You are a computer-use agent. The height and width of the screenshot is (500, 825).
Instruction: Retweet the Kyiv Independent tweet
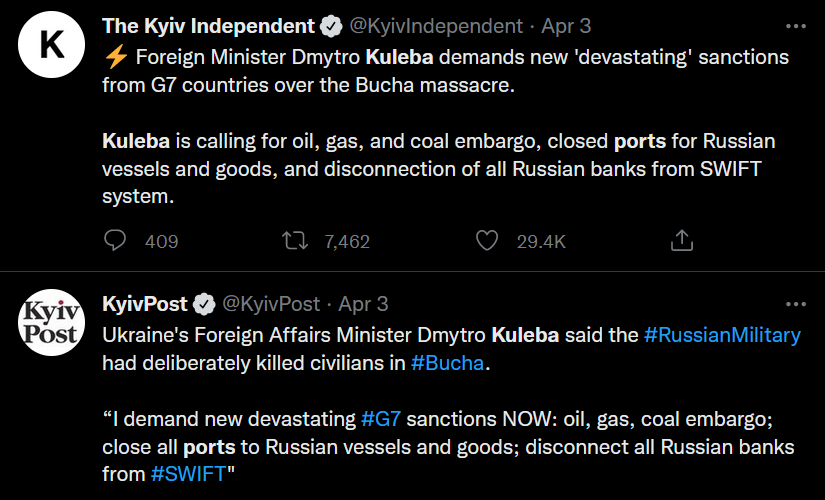pos(295,241)
